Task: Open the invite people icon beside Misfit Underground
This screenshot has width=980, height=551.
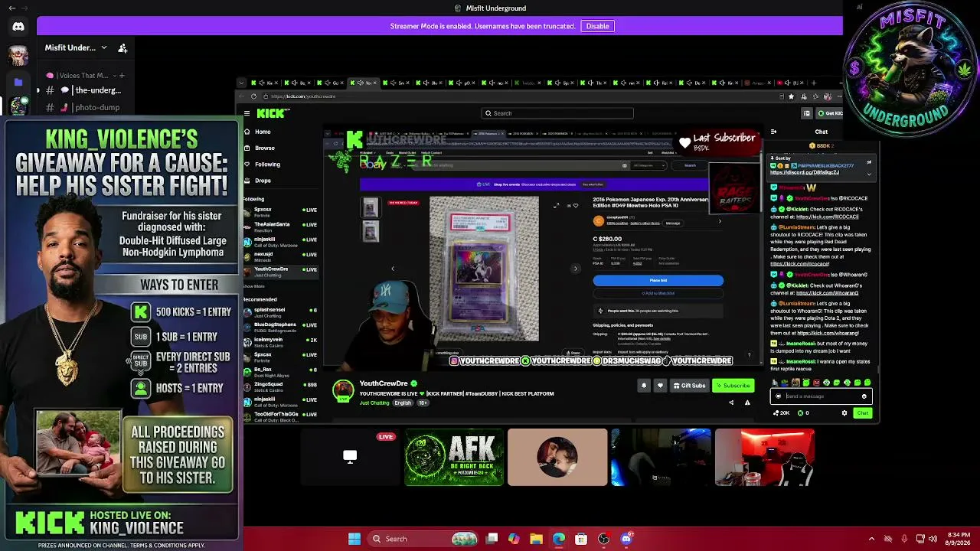Action: (122, 47)
